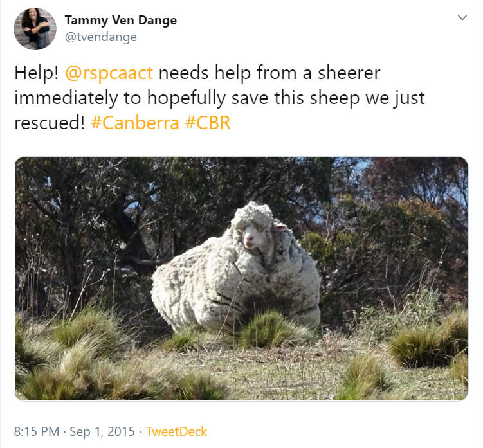The image size is (483, 448).
Task: Open Tammy Ven Dange's profile picture
Action: [x=35, y=29]
